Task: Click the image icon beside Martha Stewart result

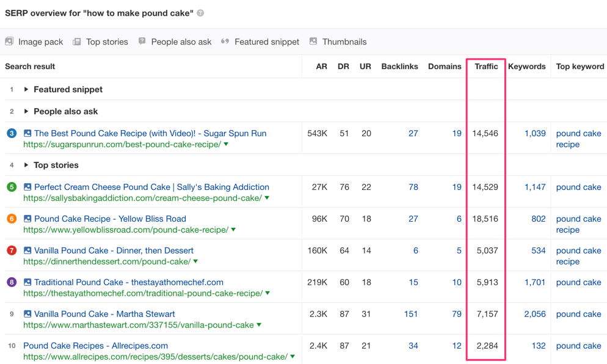Action: 27,314
